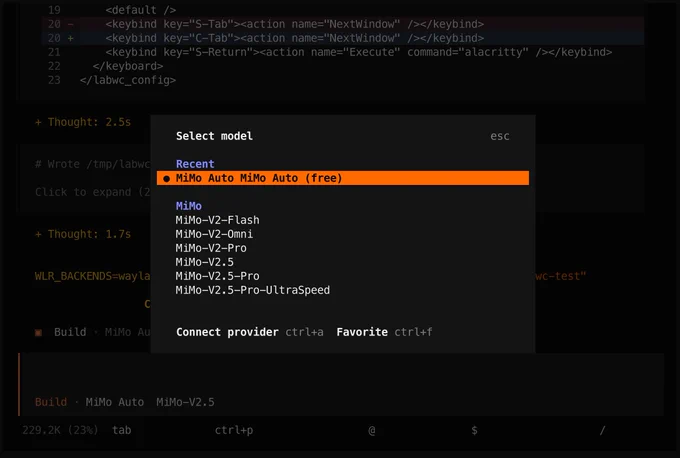The image size is (680, 458).
Task: Expand the Thought: 1.7s block
Action: point(83,234)
